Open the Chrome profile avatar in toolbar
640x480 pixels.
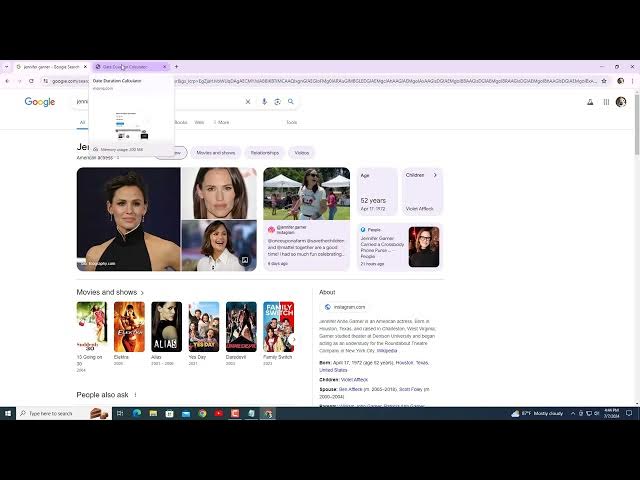point(620,81)
